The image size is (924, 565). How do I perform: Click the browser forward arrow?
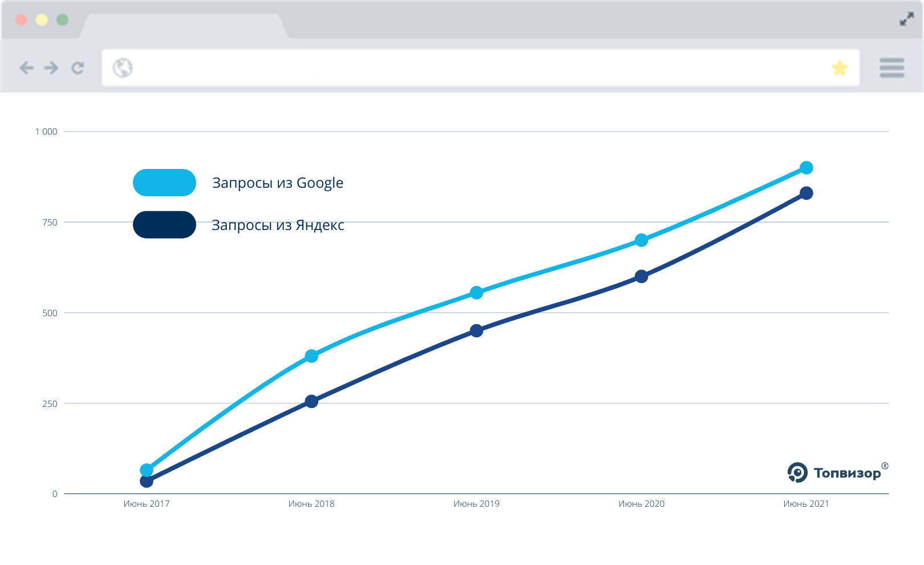pyautogui.click(x=51, y=68)
